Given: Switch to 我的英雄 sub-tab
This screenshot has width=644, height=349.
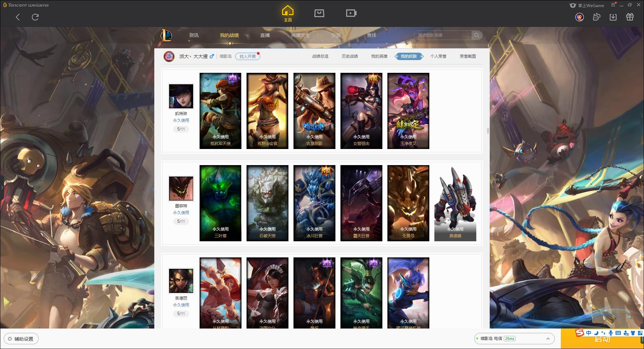Looking at the screenshot, I should (x=379, y=56).
